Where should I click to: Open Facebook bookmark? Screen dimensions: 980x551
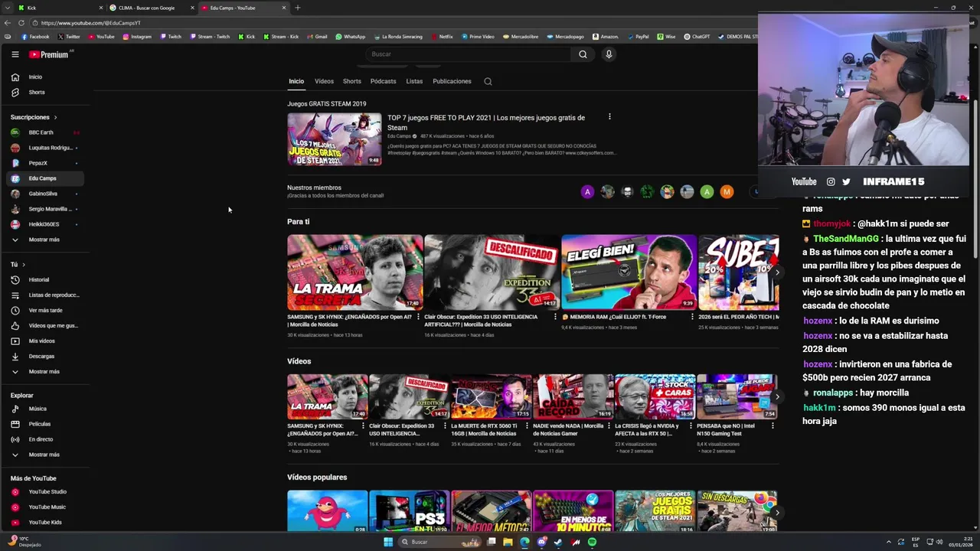click(35, 36)
